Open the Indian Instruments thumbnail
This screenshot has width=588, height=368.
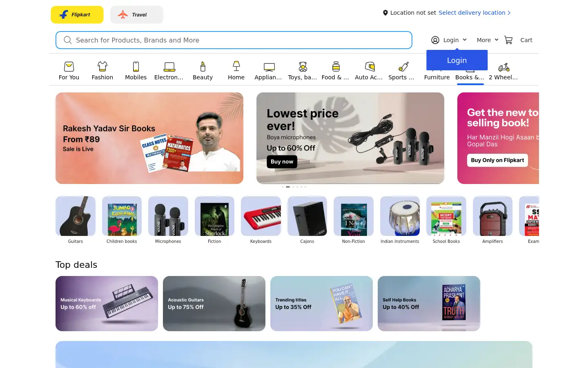tap(400, 216)
